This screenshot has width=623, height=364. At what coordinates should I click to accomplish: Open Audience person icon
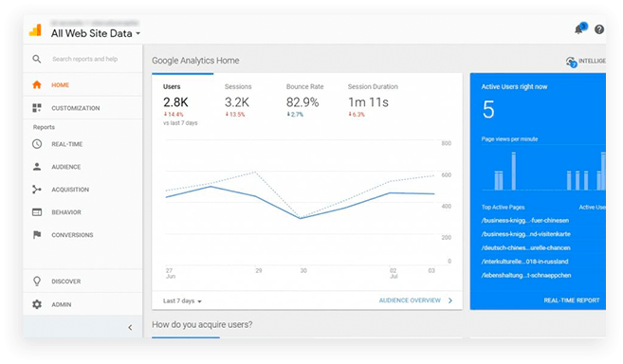click(37, 167)
